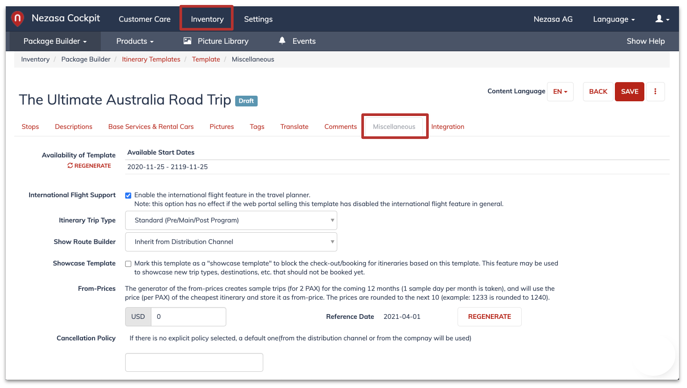Screen dimensions: 687x388
Task: Click the Events bell icon
Action: click(282, 41)
